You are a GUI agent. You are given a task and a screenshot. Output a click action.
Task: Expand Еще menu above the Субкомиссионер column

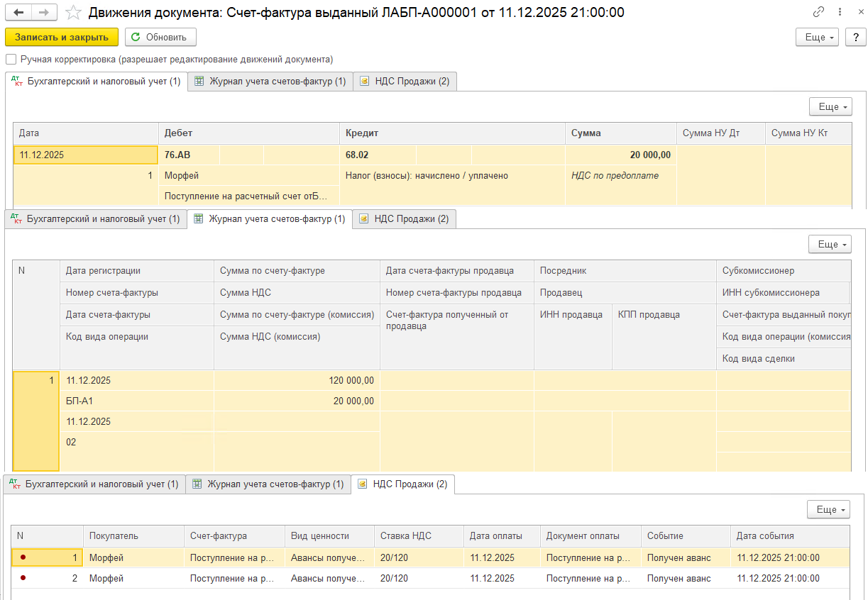pyautogui.click(x=830, y=244)
